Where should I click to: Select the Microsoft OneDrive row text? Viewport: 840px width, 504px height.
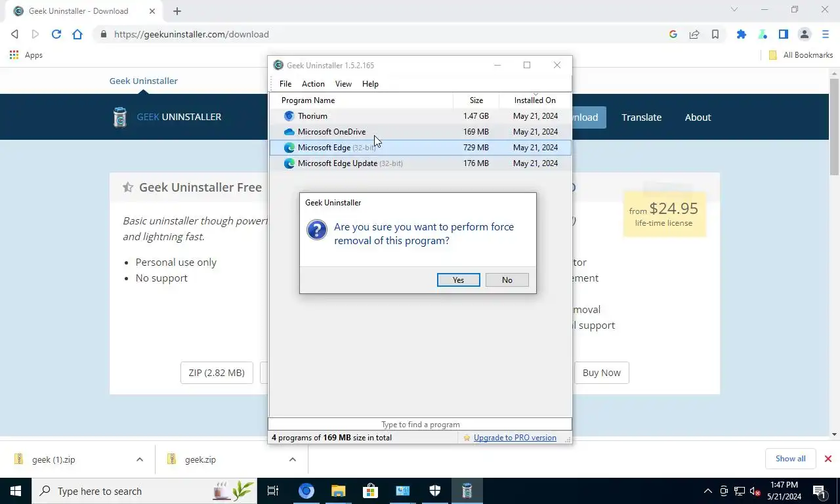click(x=331, y=132)
